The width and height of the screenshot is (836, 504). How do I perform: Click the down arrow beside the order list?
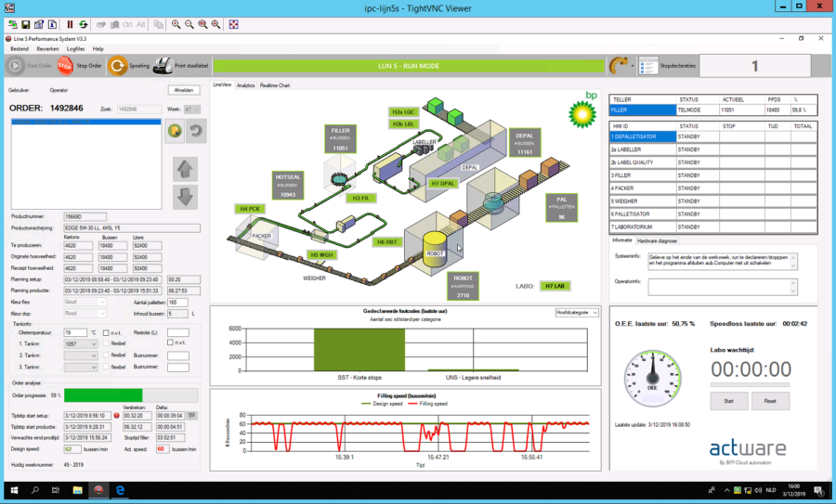click(x=185, y=198)
